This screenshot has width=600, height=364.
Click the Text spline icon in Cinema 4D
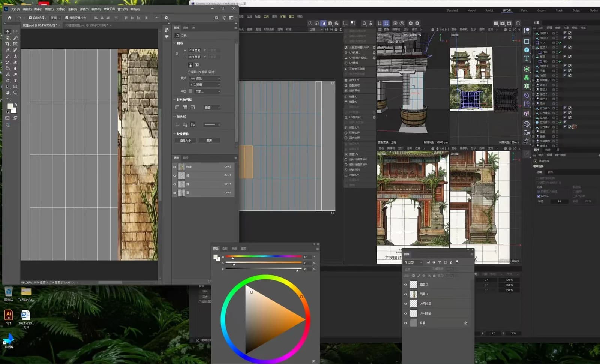526,58
